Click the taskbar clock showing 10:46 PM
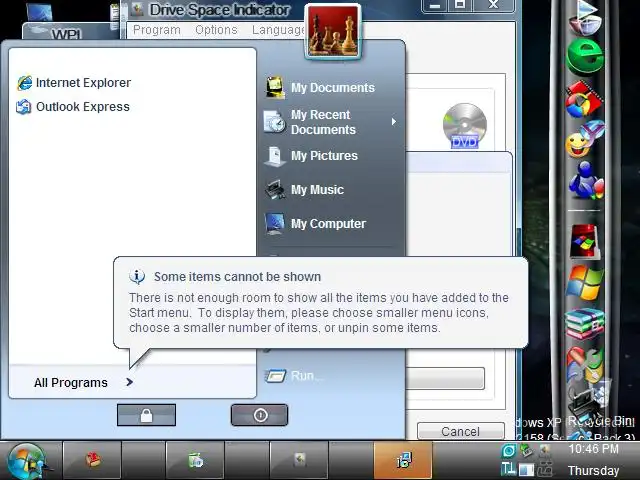Viewport: 640px width, 480px height. pyautogui.click(x=593, y=449)
